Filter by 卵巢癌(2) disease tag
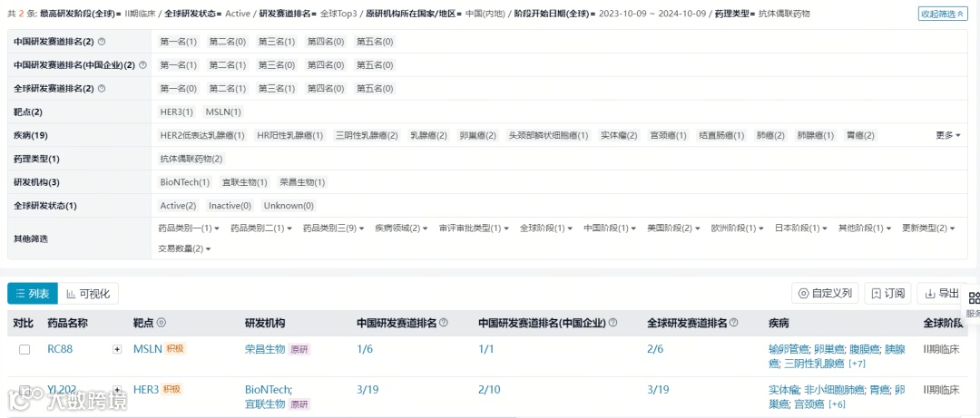The width and height of the screenshot is (980, 418). [478, 135]
